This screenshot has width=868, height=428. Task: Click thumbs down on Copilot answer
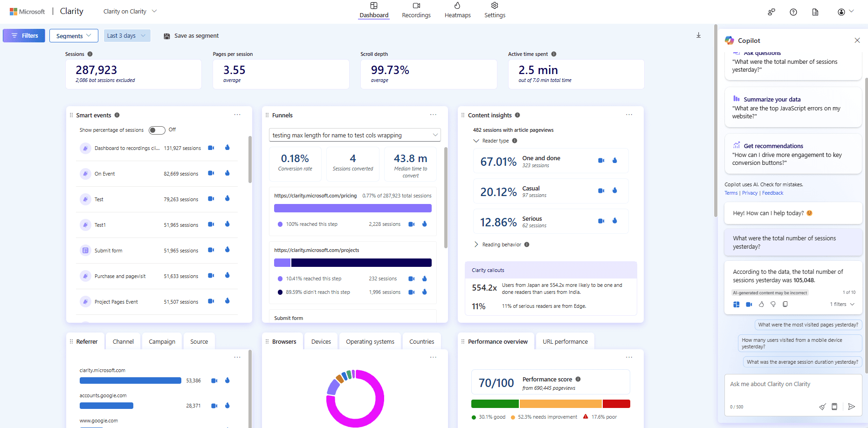click(773, 304)
